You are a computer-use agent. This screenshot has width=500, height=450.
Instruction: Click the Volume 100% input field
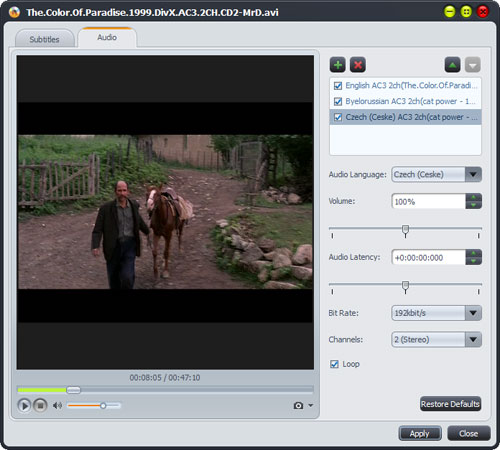pyautogui.click(x=428, y=201)
